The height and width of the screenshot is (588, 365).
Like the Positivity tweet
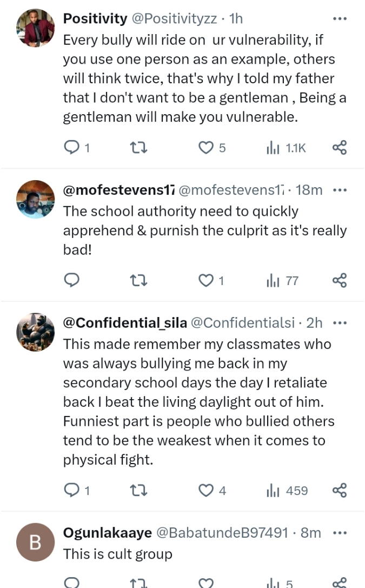[x=206, y=148]
